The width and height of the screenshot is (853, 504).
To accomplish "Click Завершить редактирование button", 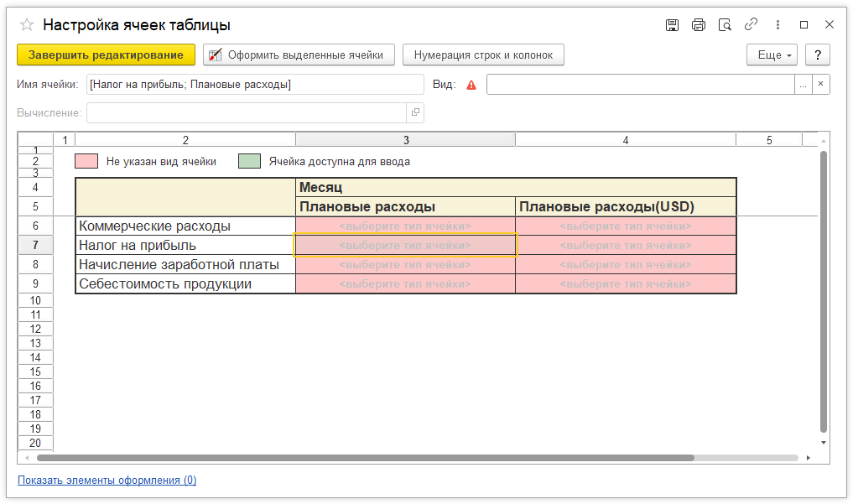I will (106, 55).
